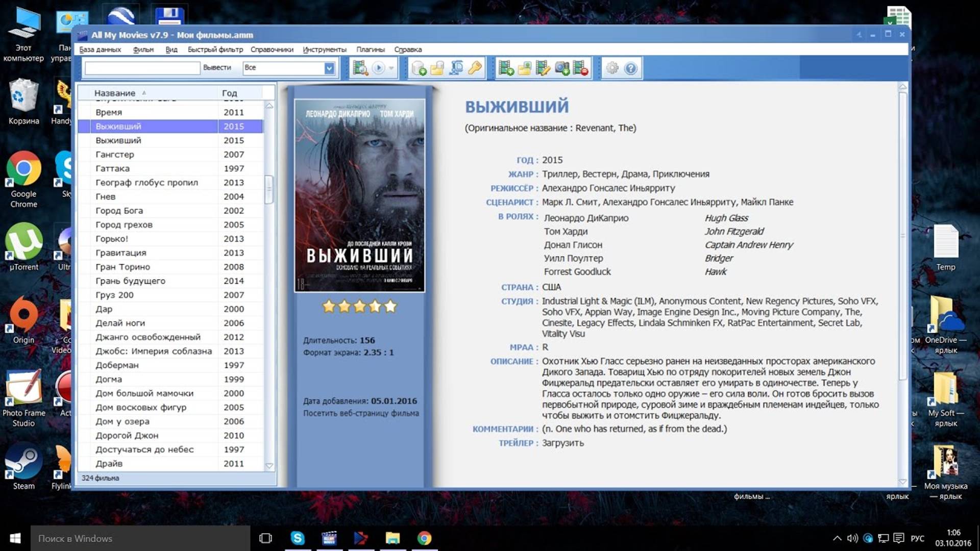Open Google Chrome from the taskbar

(x=424, y=538)
